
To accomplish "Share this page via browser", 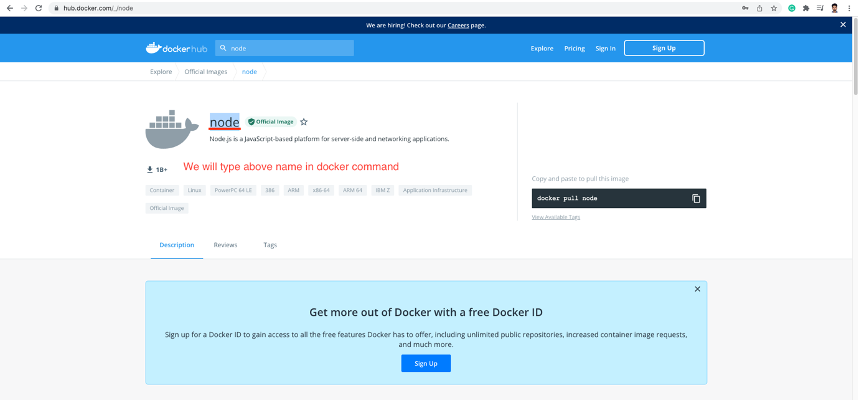I will click(760, 8).
